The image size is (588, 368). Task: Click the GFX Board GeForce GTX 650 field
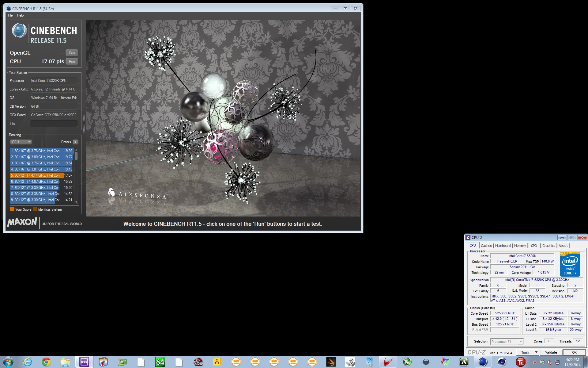point(54,115)
